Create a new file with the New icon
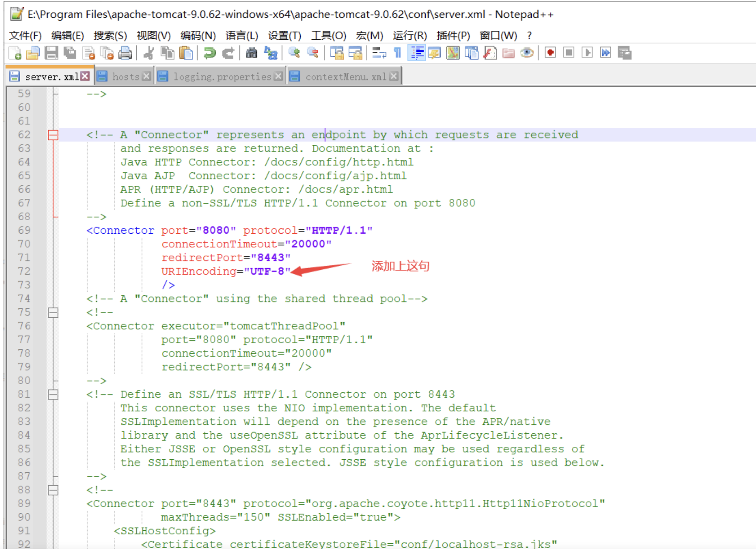756x558 pixels. click(x=15, y=53)
